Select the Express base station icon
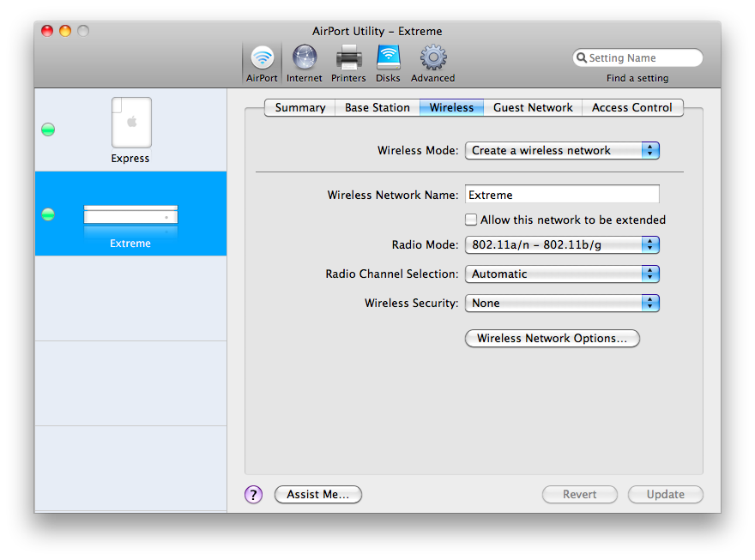Viewport: 755px width, 560px height. click(131, 123)
